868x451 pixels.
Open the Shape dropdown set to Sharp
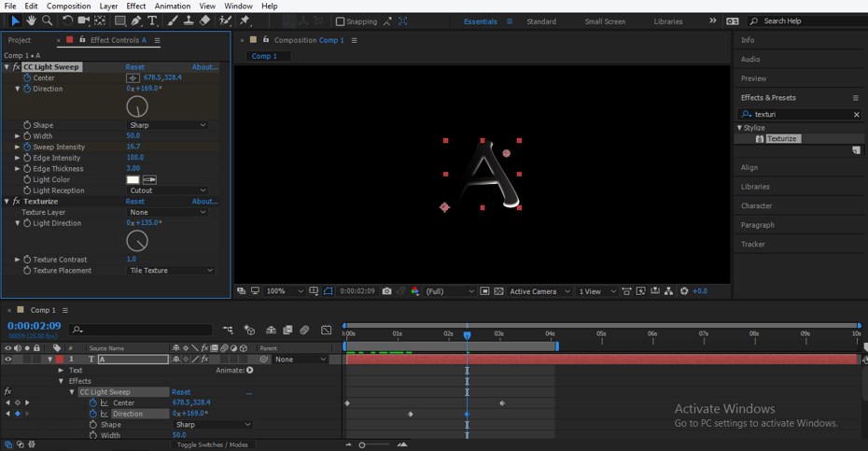(x=167, y=125)
